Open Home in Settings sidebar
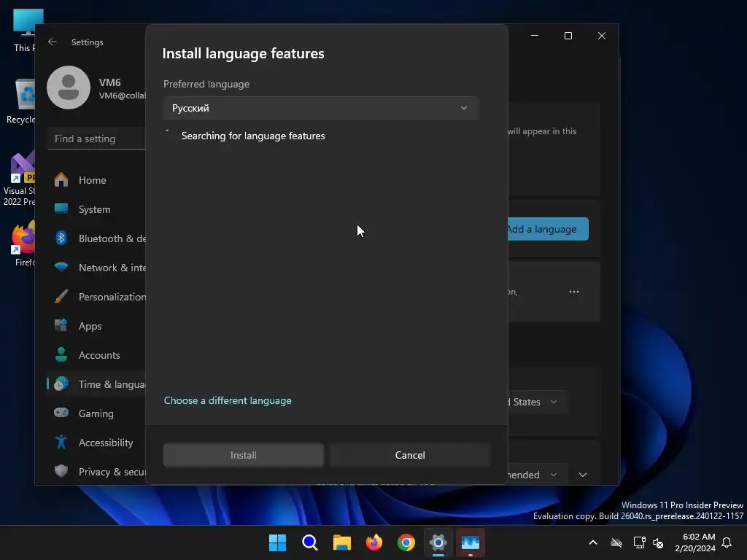Image resolution: width=747 pixels, height=560 pixels. 97,180
